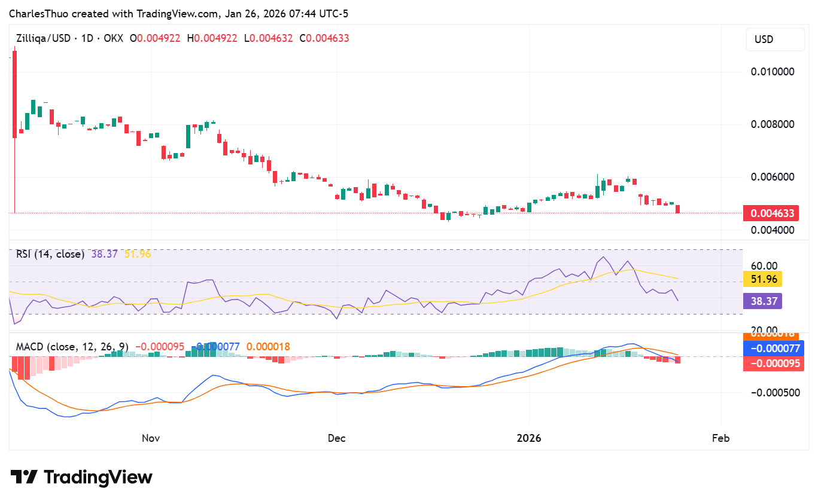Screen dimensions: 818x504
Task: Click the 2026 label on the time axis
Action: coord(529,438)
